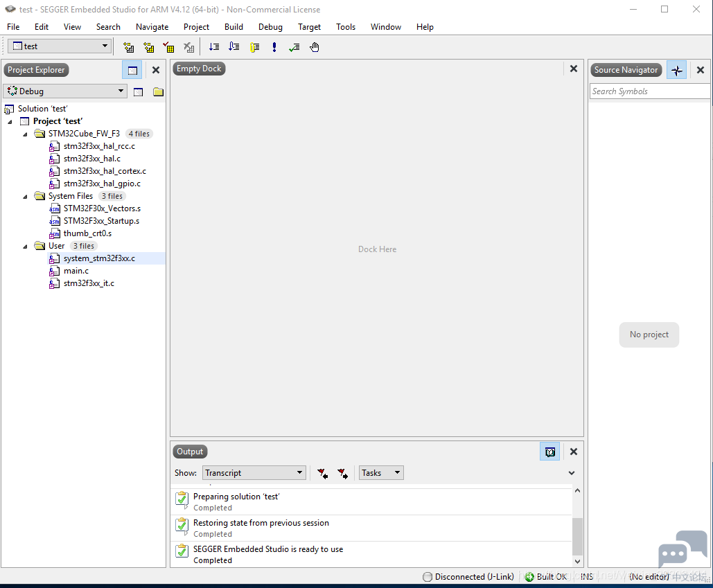The width and height of the screenshot is (713, 588).
Task: Close the Project Explorer panel
Action: point(155,70)
